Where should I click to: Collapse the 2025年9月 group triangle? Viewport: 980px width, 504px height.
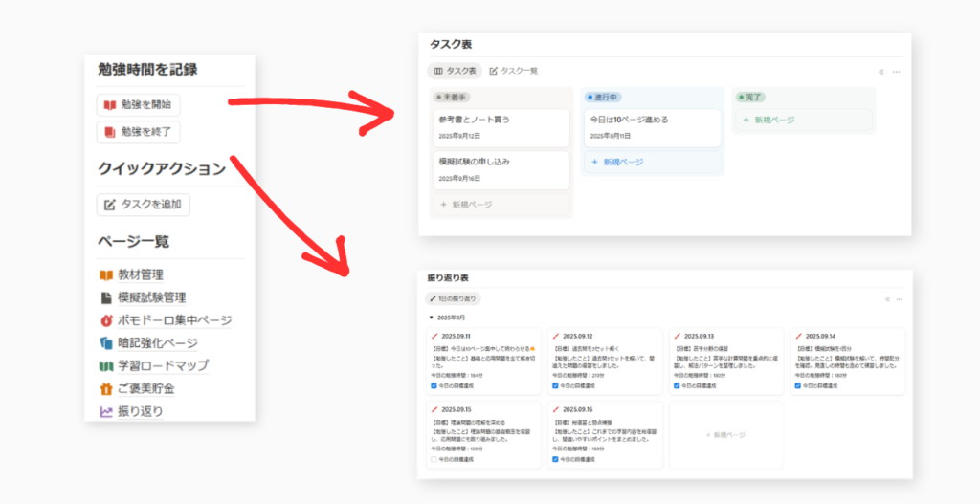(431, 317)
